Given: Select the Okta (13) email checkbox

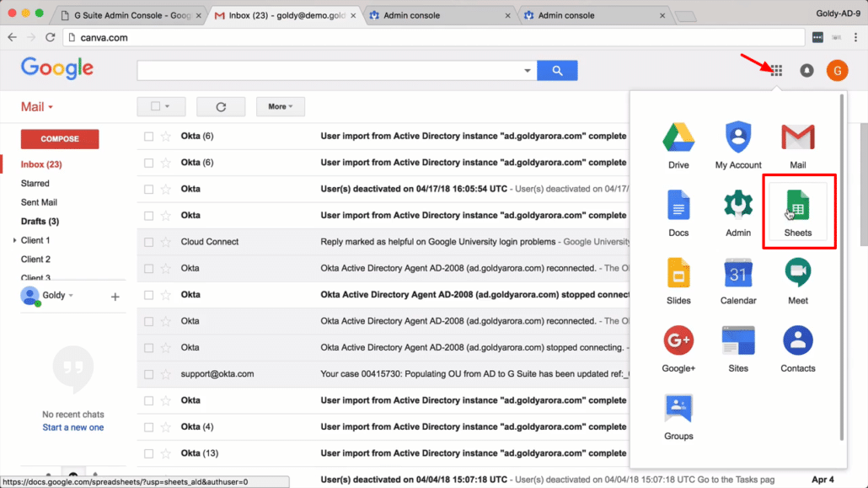Looking at the screenshot, I should [x=148, y=453].
